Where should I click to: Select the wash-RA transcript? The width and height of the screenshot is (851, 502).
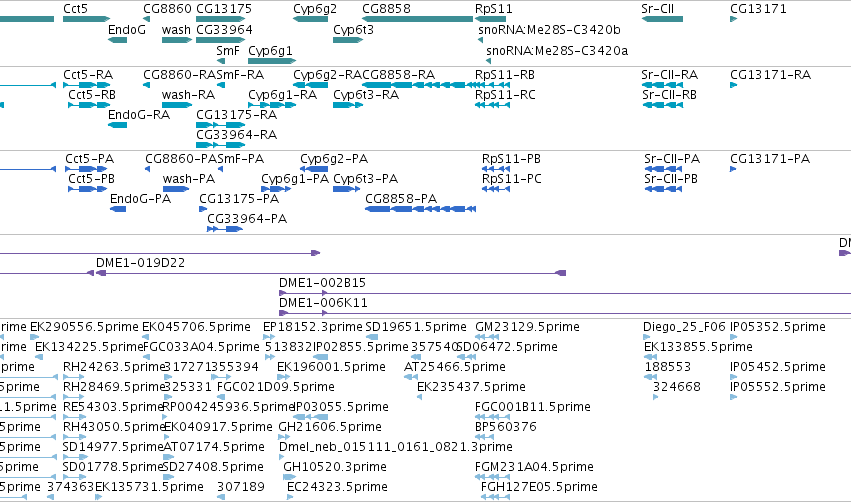176,105
